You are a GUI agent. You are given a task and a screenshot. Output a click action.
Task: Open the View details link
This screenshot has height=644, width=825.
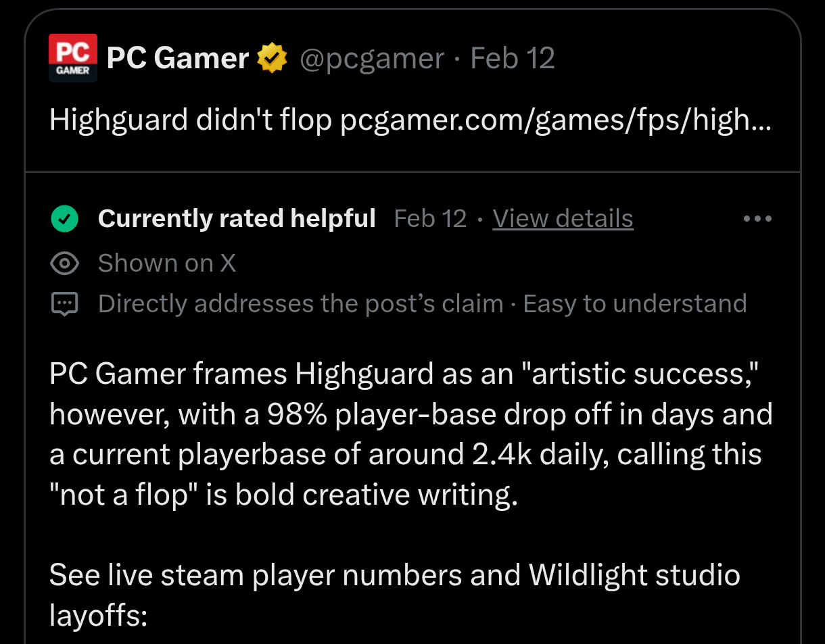(563, 219)
